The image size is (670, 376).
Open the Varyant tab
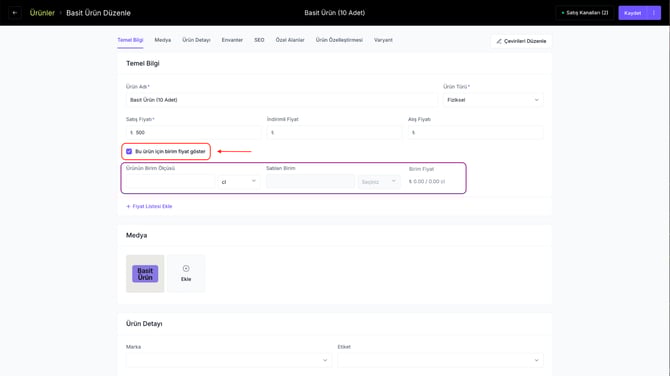coord(383,40)
